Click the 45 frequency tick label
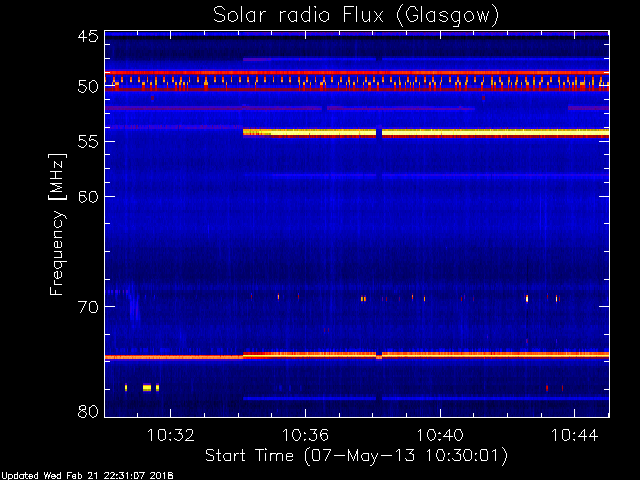Image resolution: width=640 pixels, height=480 pixels. point(88,36)
